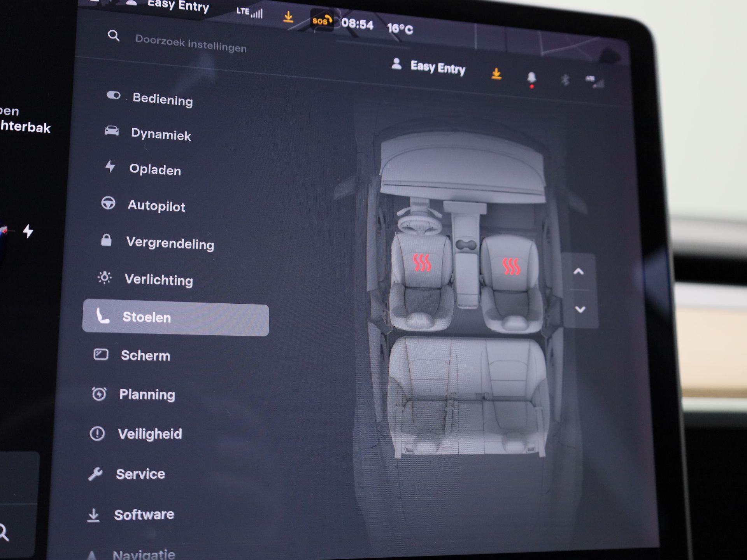The image size is (747, 560).
Task: Click the Doorzoek instellingen search field
Action: click(x=191, y=44)
